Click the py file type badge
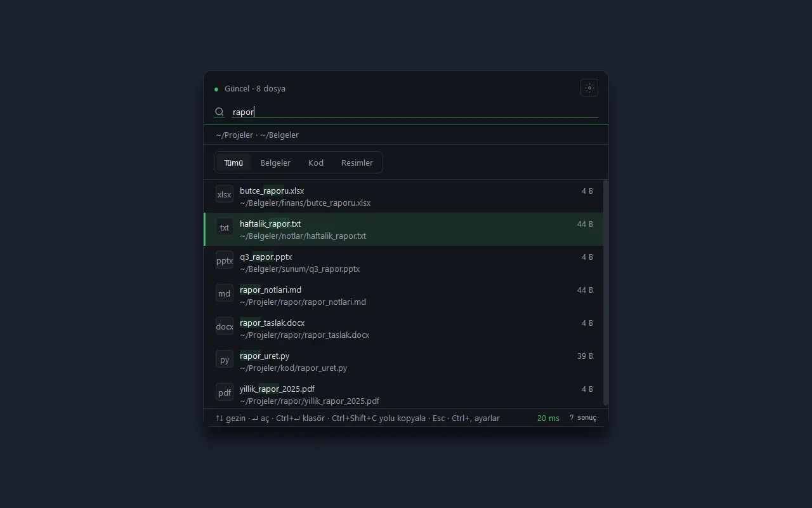The height and width of the screenshot is (508, 812). (225, 359)
